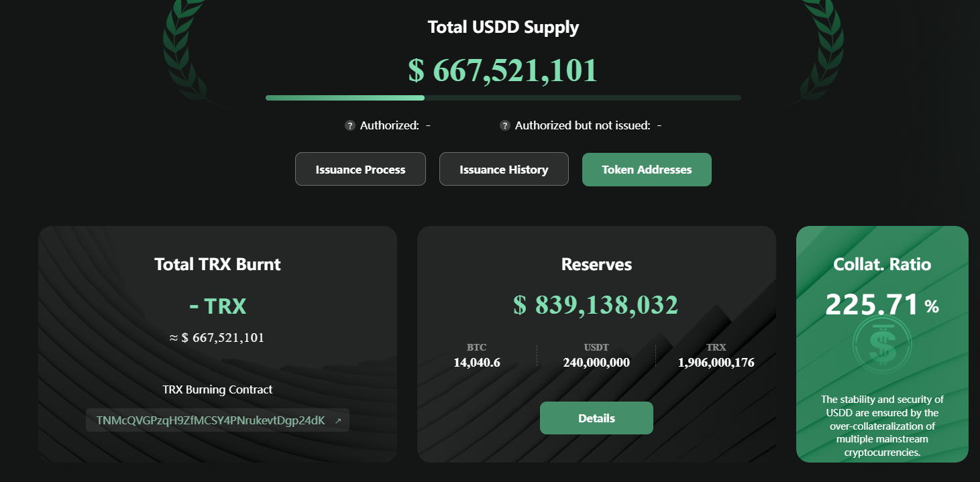Click the TRX Burning Contract label
The image size is (980, 482).
click(217, 389)
